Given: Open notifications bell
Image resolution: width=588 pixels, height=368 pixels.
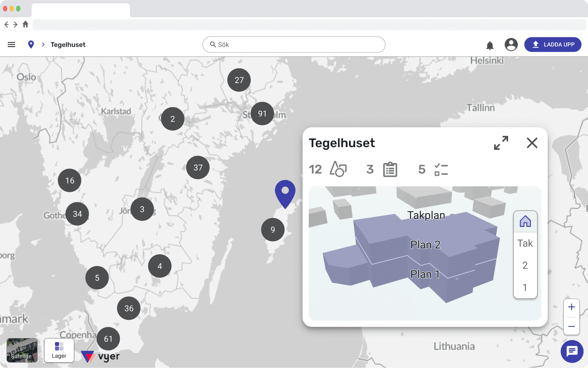Looking at the screenshot, I should click(490, 45).
